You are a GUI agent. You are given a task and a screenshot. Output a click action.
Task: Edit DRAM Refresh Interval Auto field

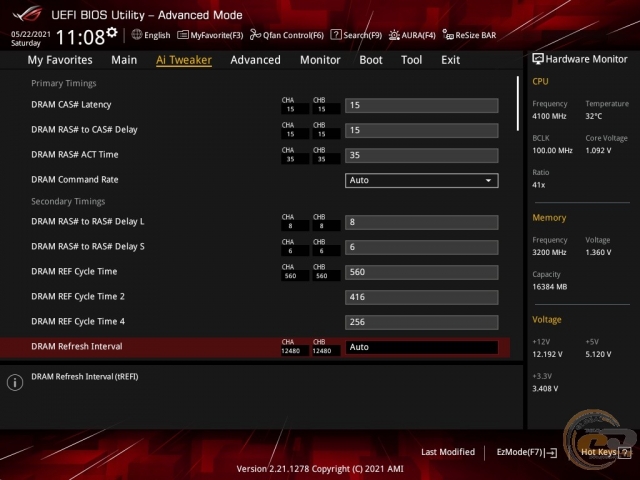tap(422, 347)
